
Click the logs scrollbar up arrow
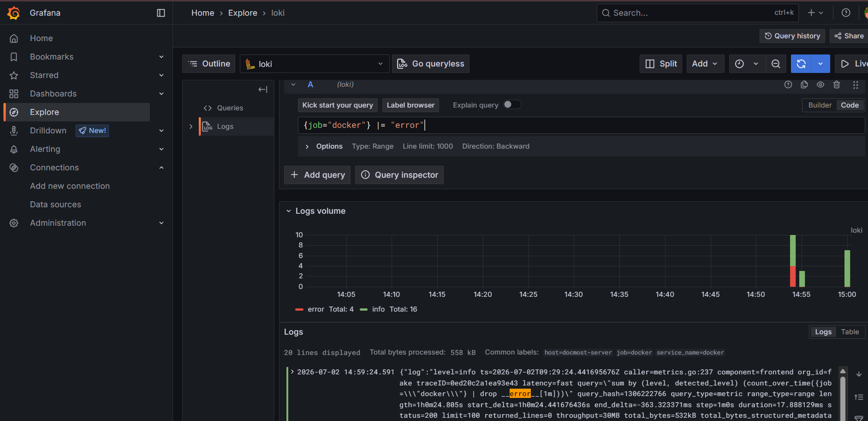click(843, 372)
